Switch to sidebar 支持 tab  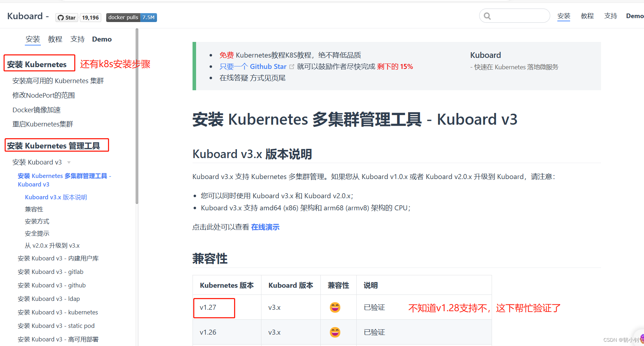(x=77, y=39)
